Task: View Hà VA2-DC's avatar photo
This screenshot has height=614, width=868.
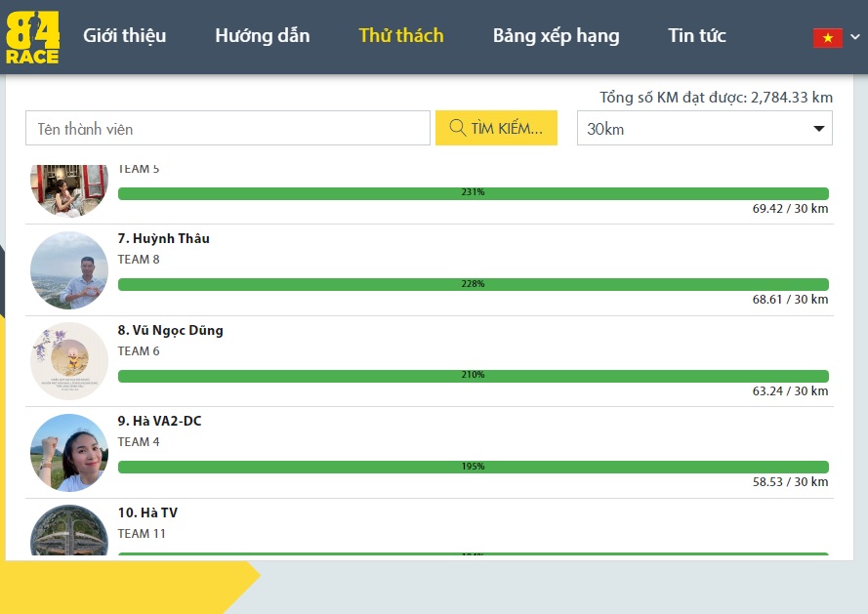Action: click(x=69, y=453)
